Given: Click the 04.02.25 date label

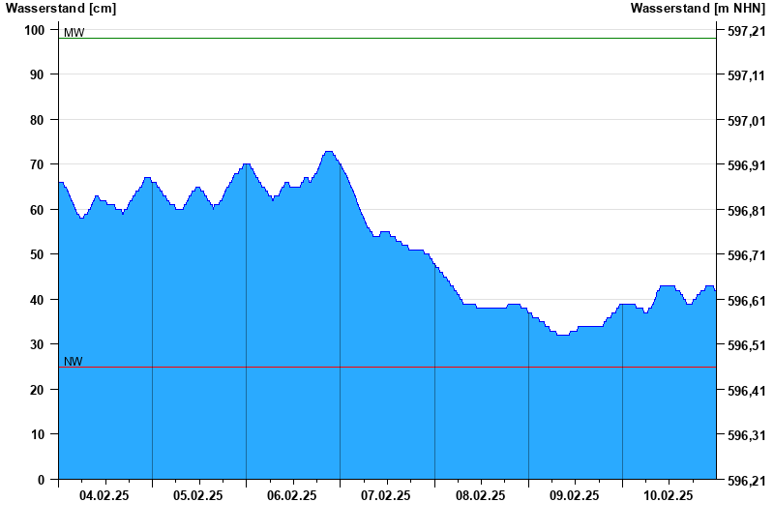Looking at the screenshot, I should [104, 495].
